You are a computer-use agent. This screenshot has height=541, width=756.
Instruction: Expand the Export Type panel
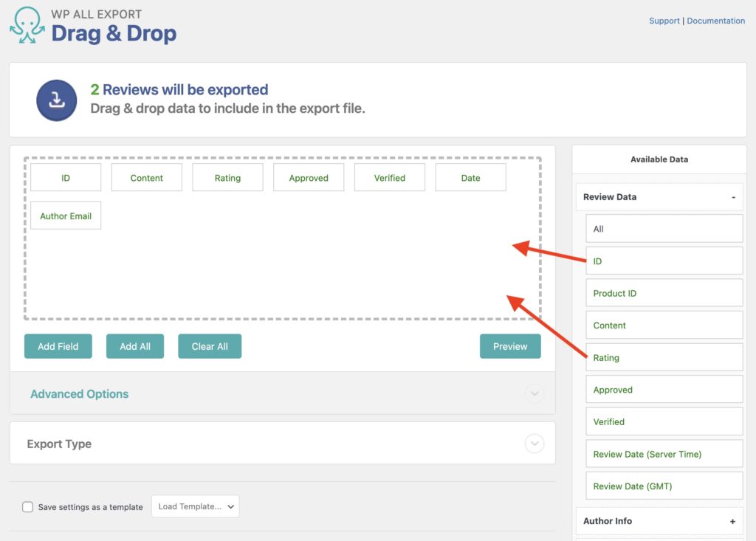tap(534, 444)
